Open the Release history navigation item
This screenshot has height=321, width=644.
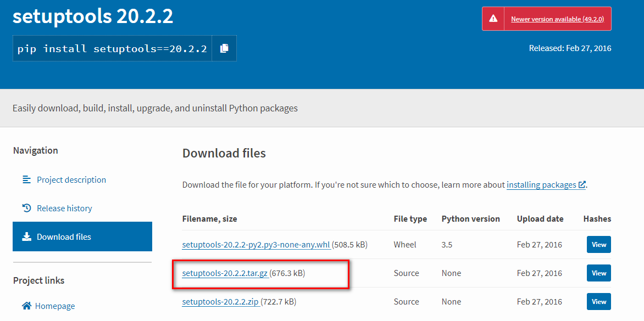(64, 209)
